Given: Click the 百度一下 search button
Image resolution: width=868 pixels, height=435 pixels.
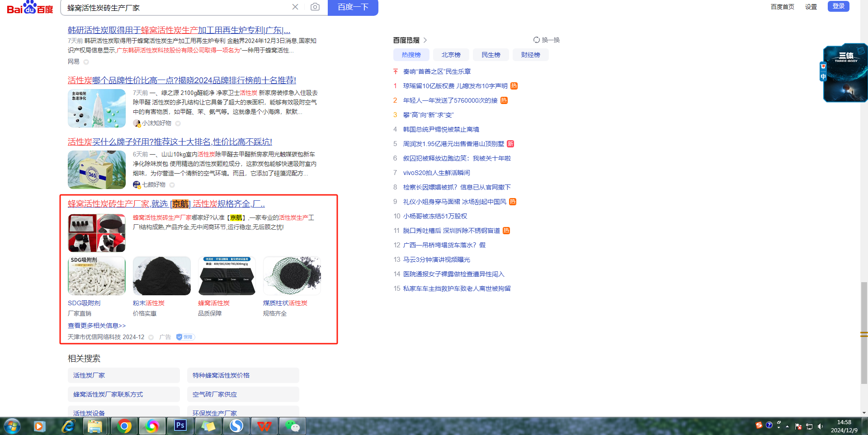Looking at the screenshot, I should (353, 7).
